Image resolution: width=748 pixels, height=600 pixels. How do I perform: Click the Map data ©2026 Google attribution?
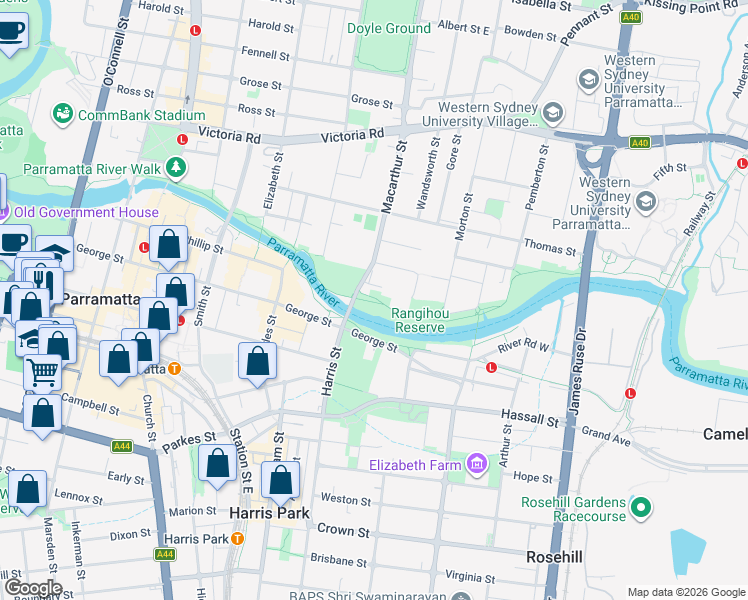(686, 592)
